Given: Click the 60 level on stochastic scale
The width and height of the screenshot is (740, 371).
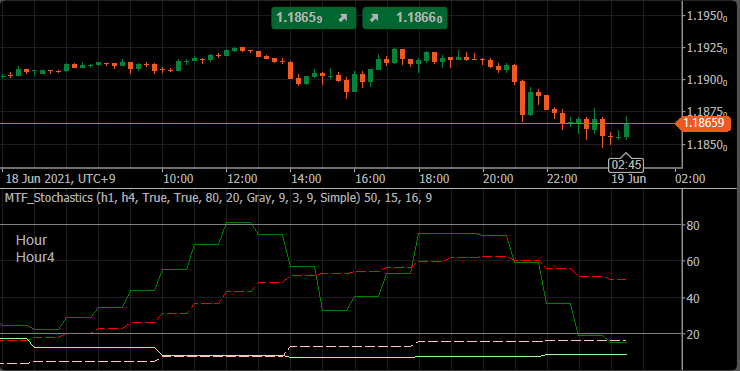Looking at the screenshot, I should (693, 262).
